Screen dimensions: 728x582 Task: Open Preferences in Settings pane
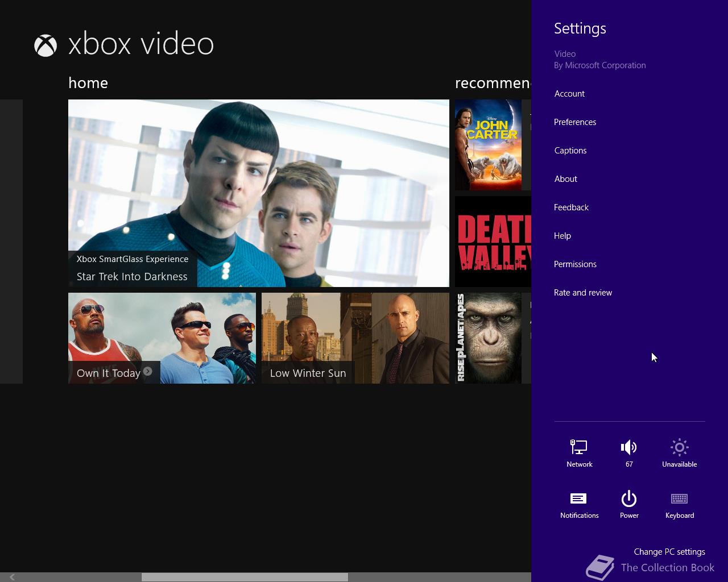click(x=575, y=122)
